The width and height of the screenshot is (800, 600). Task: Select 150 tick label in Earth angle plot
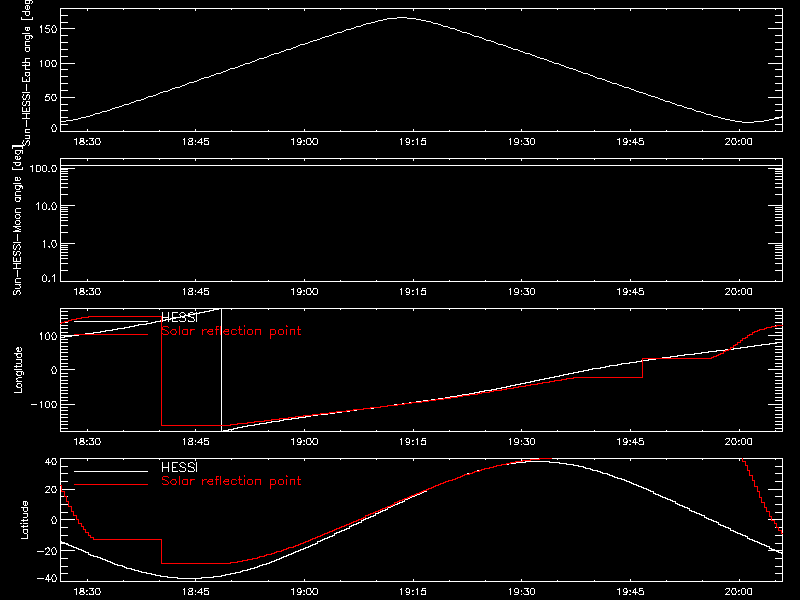coord(48,30)
